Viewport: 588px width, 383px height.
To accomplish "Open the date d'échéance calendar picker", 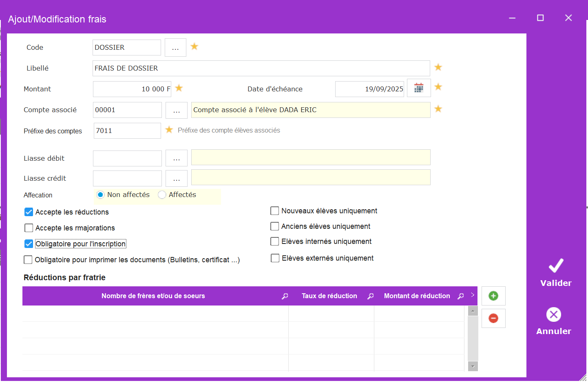I will (x=418, y=88).
